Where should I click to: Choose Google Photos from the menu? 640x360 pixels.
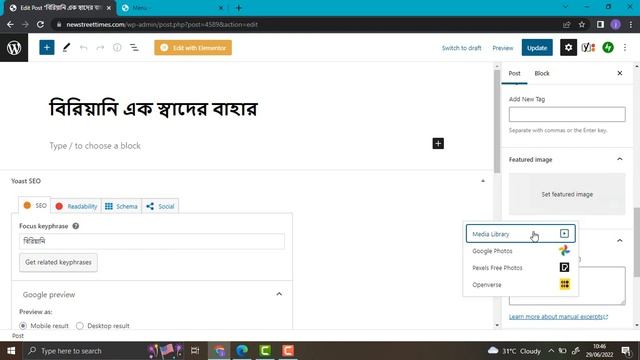tap(520, 251)
